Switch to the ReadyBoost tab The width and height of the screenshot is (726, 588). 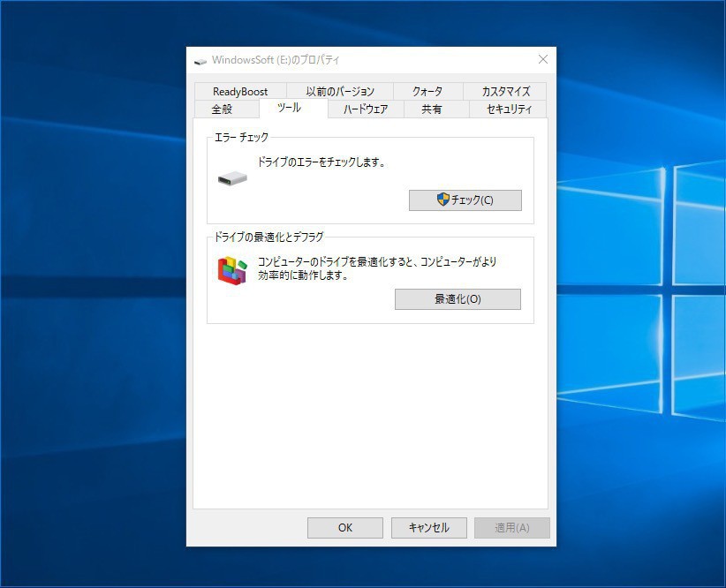click(240, 92)
